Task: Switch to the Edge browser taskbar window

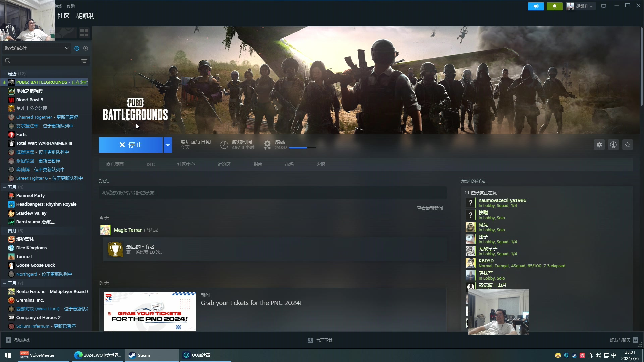Action: [99, 355]
